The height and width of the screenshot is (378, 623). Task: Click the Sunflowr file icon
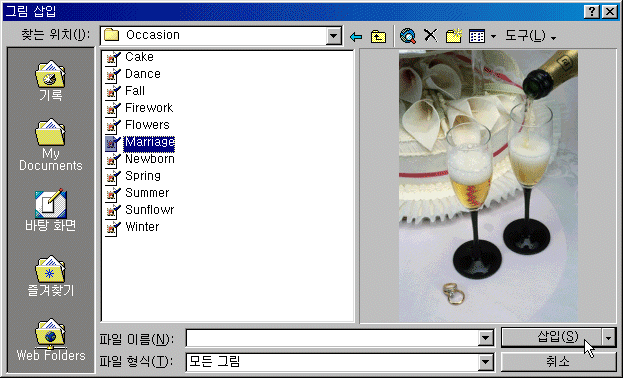(x=113, y=211)
